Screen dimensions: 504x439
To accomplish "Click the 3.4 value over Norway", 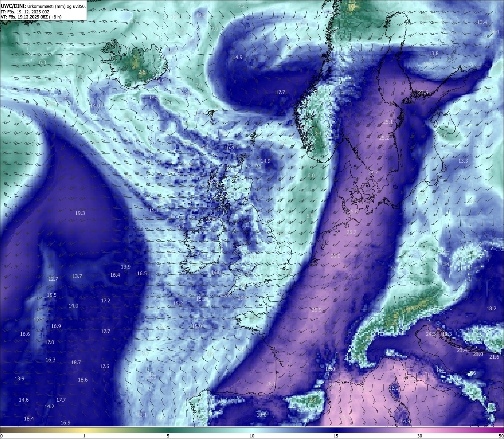I will (x=318, y=133).
